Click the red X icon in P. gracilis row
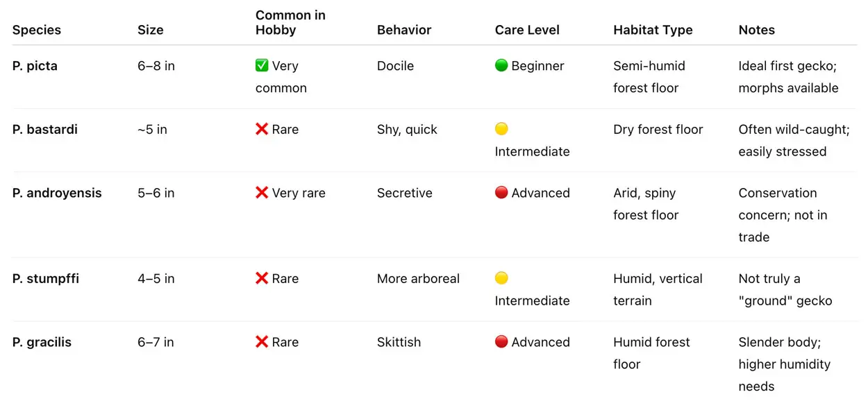Viewport: 868px width, 408px height. click(x=262, y=342)
